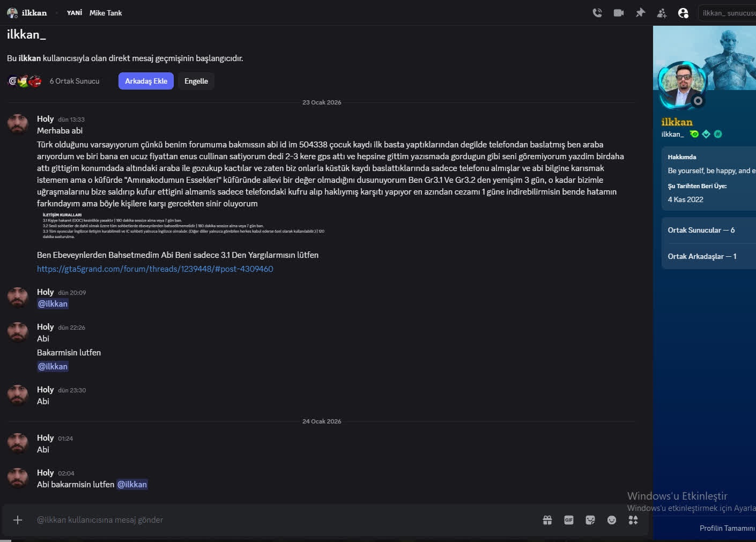Open the sticker picker
Image resolution: width=756 pixels, height=542 pixels.
[590, 520]
